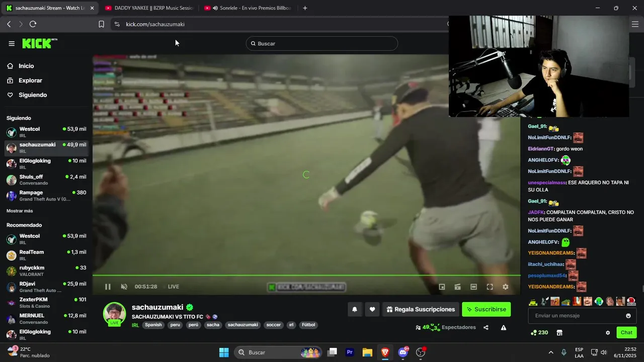This screenshot has width=644, height=362.
Task: Open File Explorer from taskbar
Action: click(x=367, y=352)
